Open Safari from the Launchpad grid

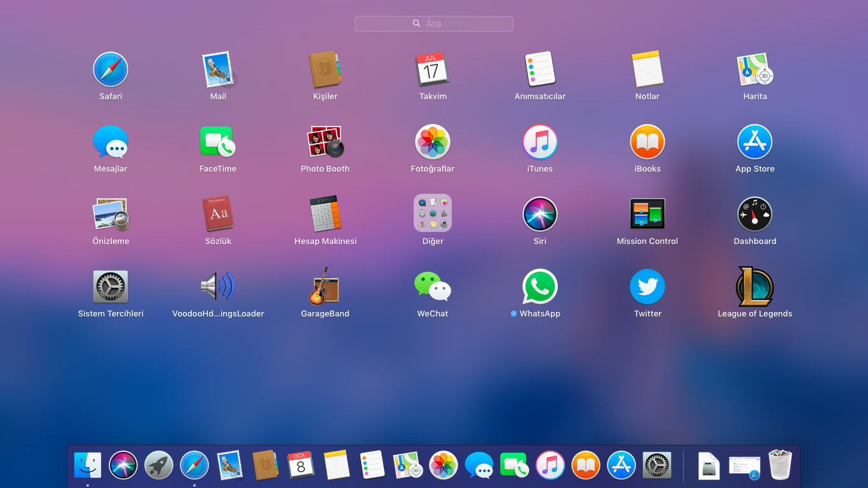[111, 70]
